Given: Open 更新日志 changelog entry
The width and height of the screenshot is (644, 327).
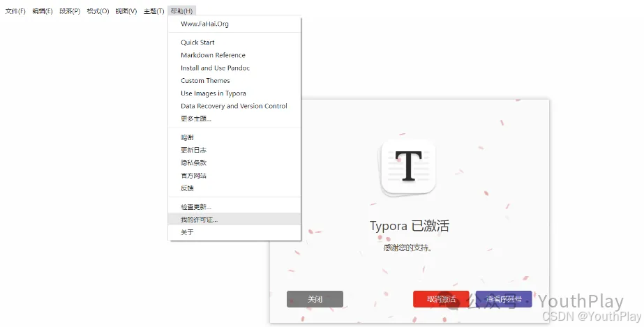Looking at the screenshot, I should 234,150.
